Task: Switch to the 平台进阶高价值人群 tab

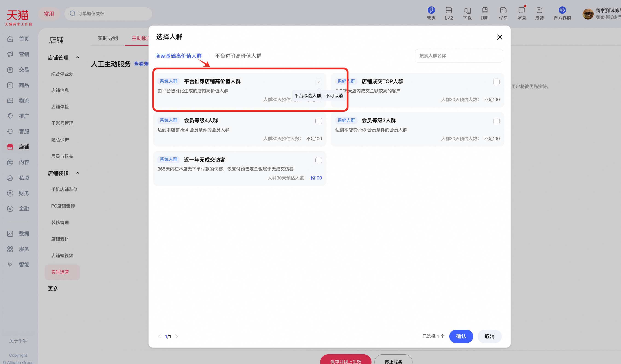Action: pyautogui.click(x=238, y=56)
